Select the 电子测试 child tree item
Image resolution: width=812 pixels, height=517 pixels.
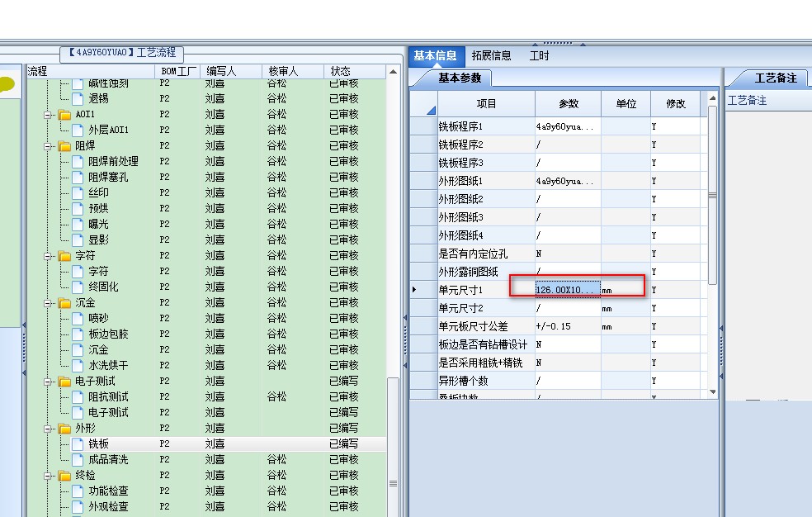[108, 413]
